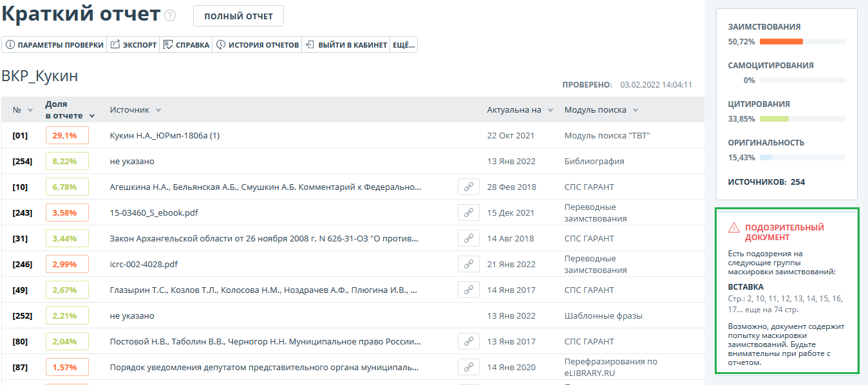Screen dimensions: 868x385
Task: Click the orange Заимствования progress bar
Action: coord(781,42)
